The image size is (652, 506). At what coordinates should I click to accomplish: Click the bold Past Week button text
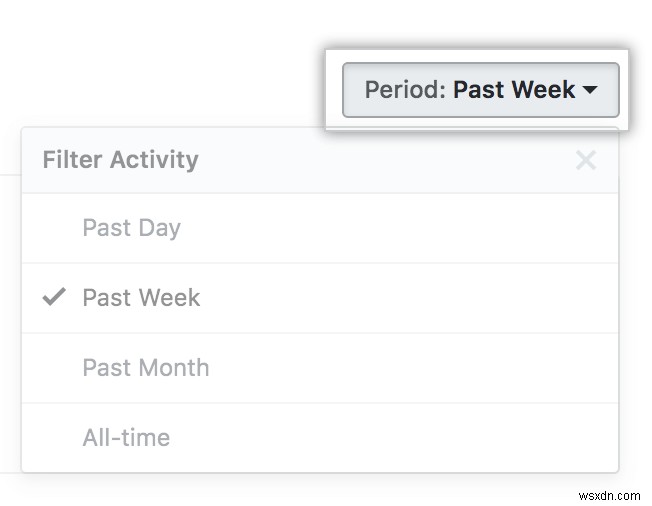coord(514,90)
